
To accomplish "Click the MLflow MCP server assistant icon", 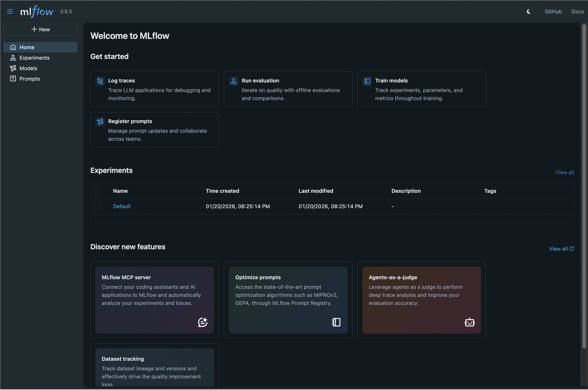I will (202, 322).
